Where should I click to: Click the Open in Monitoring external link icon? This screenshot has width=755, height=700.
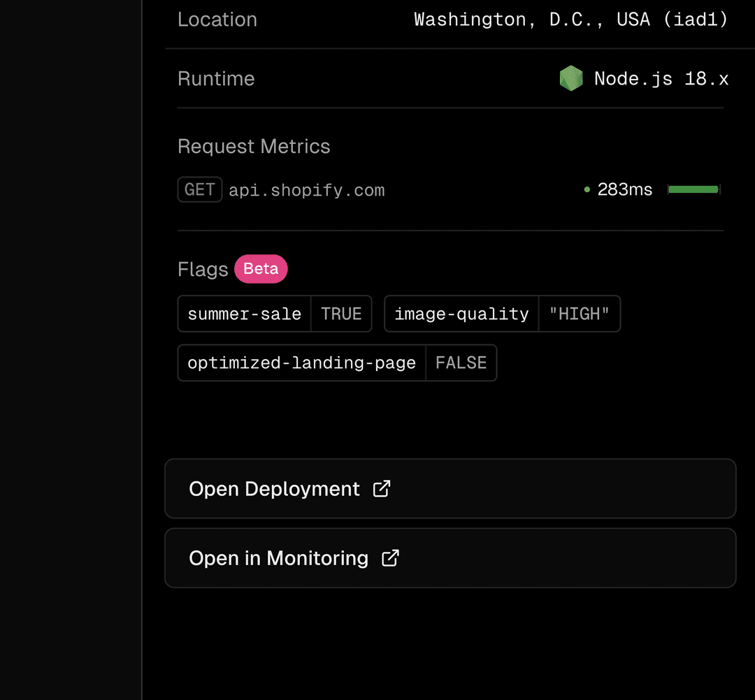391,558
